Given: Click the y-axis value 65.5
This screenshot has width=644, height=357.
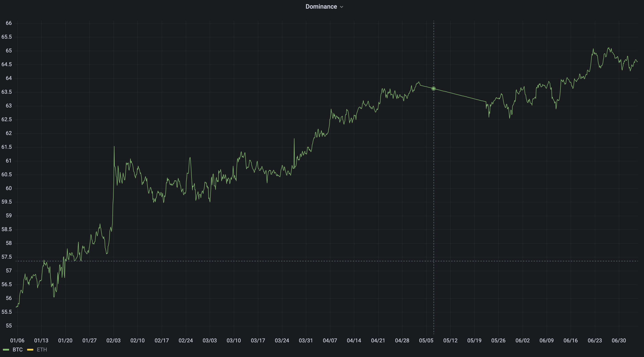Looking at the screenshot, I should click(x=7, y=37).
